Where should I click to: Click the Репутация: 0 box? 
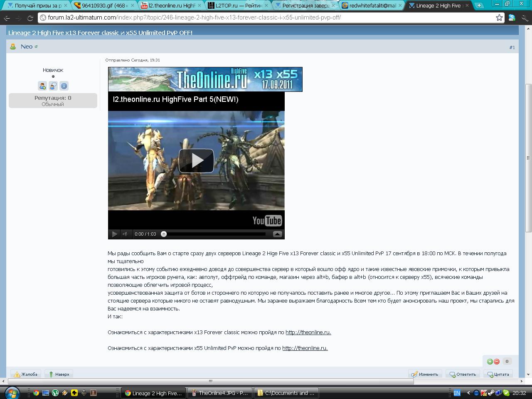[x=53, y=101]
